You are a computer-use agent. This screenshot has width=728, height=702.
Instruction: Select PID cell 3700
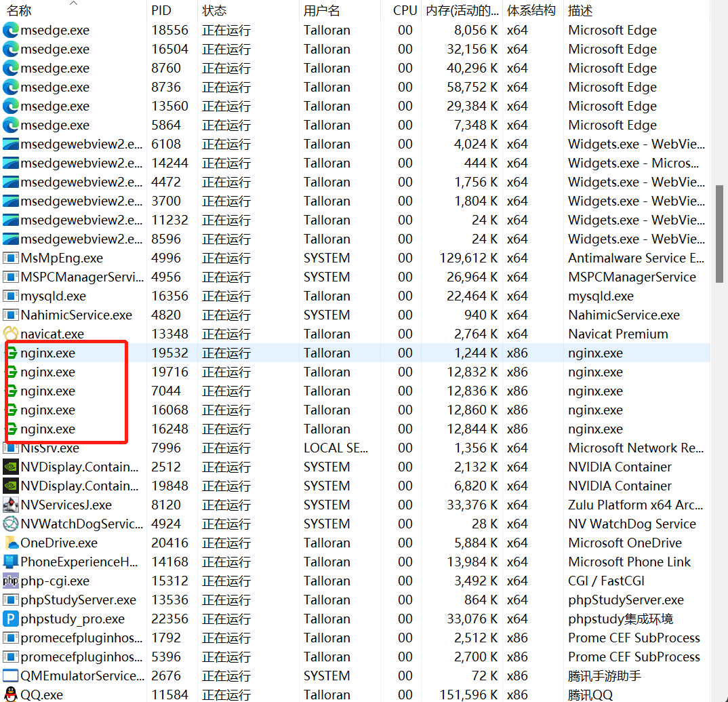(x=166, y=201)
